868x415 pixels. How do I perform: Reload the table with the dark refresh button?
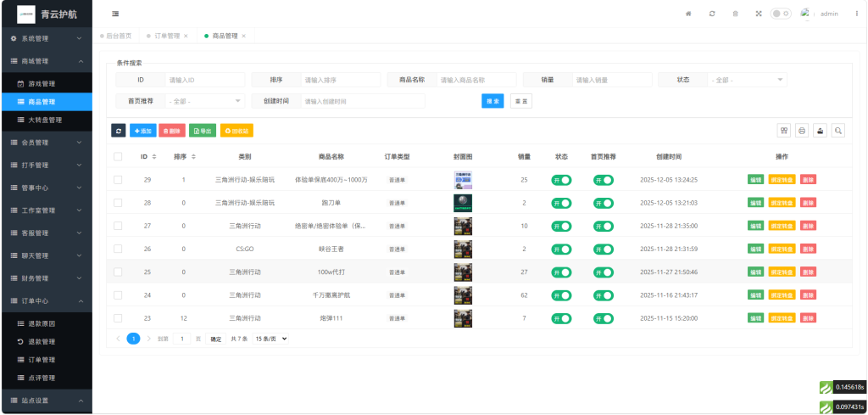pos(119,131)
